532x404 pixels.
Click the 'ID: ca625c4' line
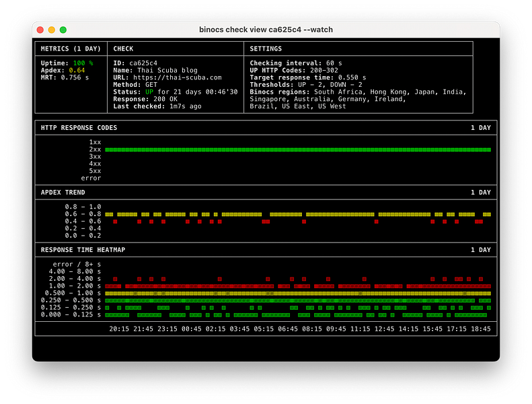pyautogui.click(x=135, y=63)
